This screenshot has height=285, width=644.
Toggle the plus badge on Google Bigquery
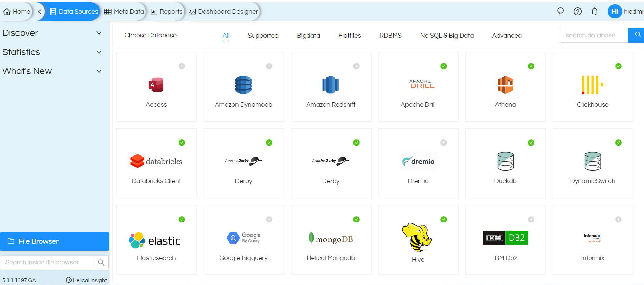pos(269,219)
